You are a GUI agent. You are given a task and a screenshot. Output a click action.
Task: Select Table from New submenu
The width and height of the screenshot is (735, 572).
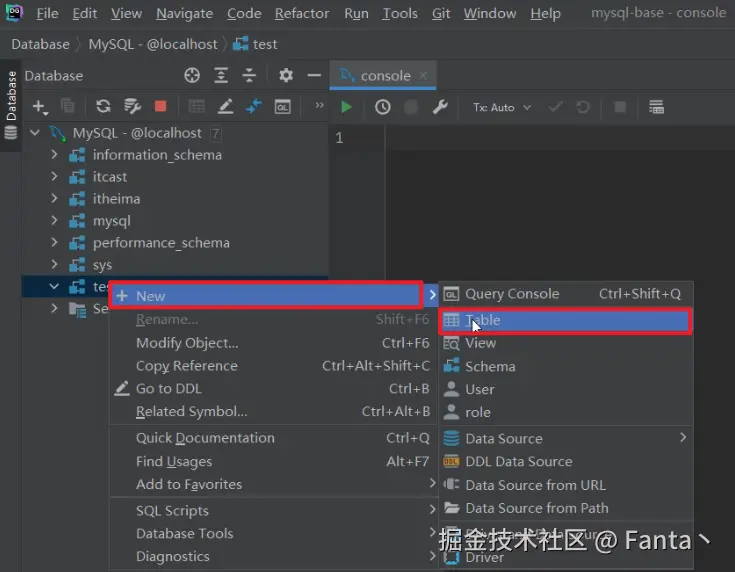pyautogui.click(x=565, y=321)
